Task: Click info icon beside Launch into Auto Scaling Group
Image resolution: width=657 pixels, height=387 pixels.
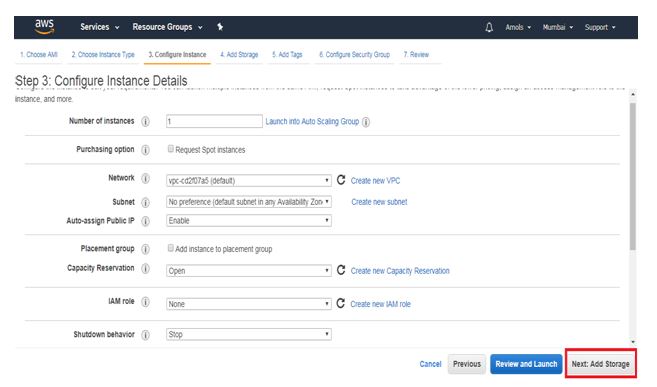Action: point(366,122)
